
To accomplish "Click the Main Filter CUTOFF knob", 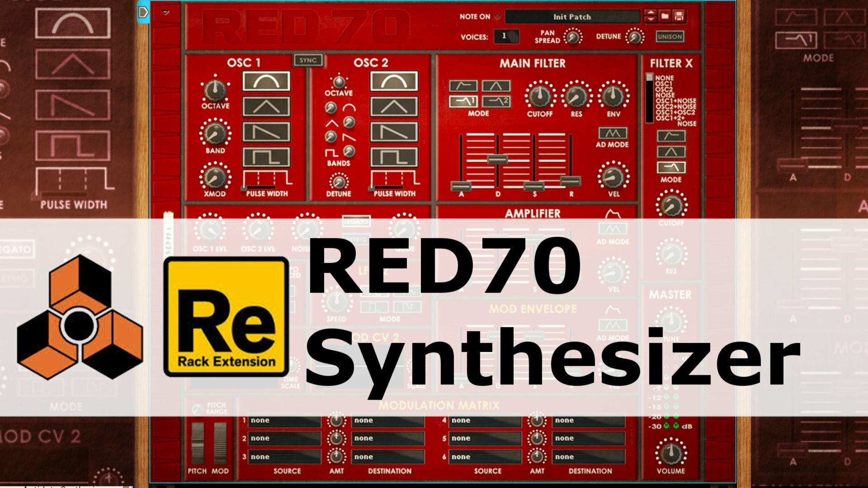I will [540, 96].
